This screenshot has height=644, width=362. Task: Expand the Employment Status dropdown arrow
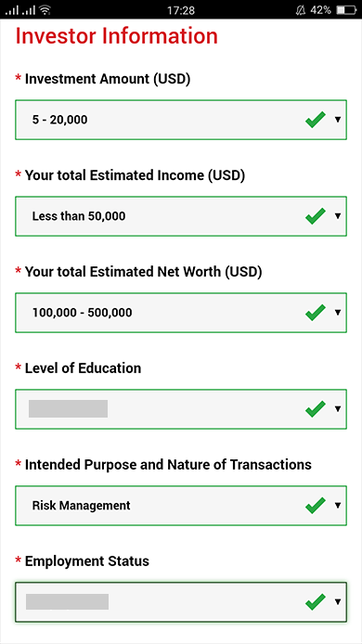pos(338,601)
